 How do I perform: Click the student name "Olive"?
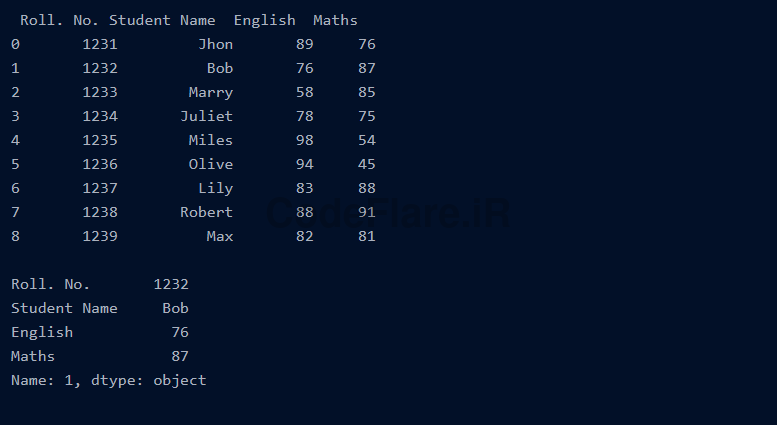pos(210,164)
